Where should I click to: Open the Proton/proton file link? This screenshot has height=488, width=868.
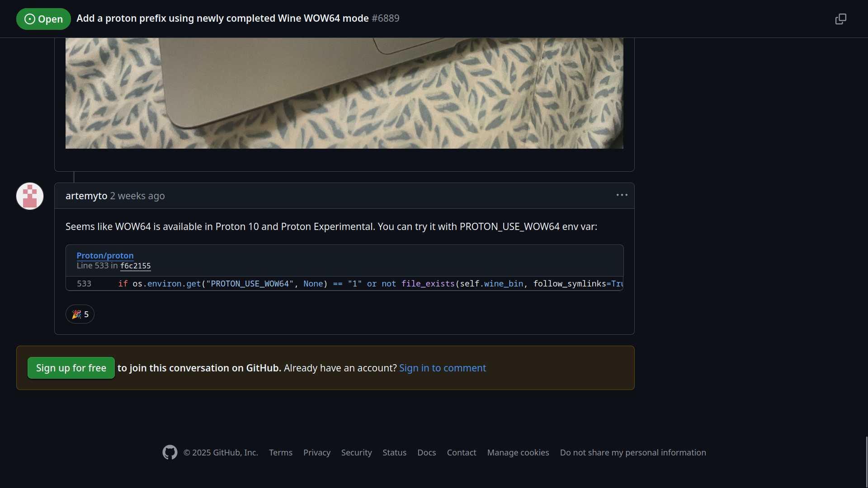click(105, 255)
